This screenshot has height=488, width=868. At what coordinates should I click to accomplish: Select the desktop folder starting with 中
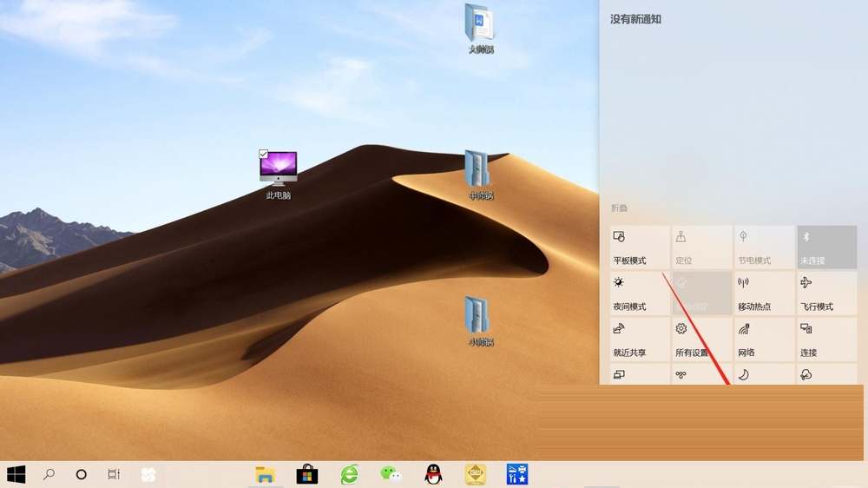coord(480,175)
